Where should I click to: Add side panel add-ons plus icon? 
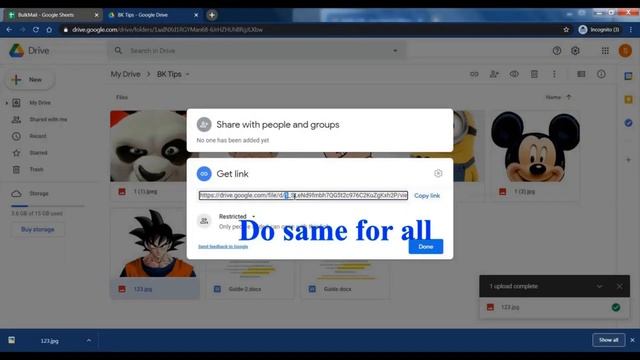pos(629,160)
